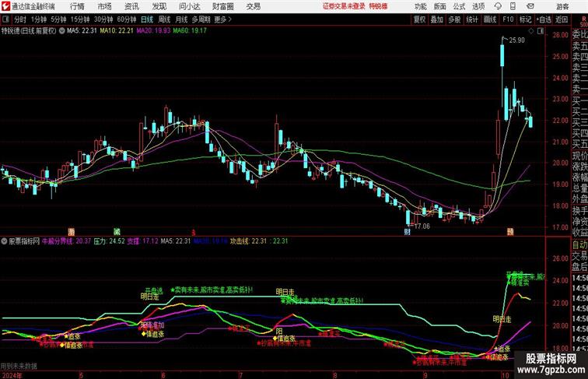Screen dimensions: 588x379
Task: Toggle the side panel icon left of 分时
Action: (5, 19)
